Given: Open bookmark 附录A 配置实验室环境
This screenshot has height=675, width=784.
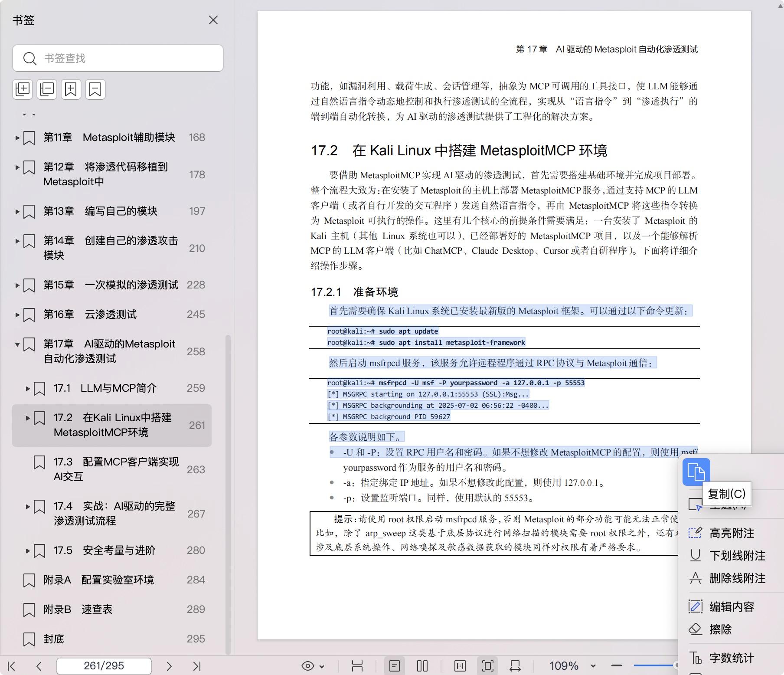Looking at the screenshot, I should (98, 580).
